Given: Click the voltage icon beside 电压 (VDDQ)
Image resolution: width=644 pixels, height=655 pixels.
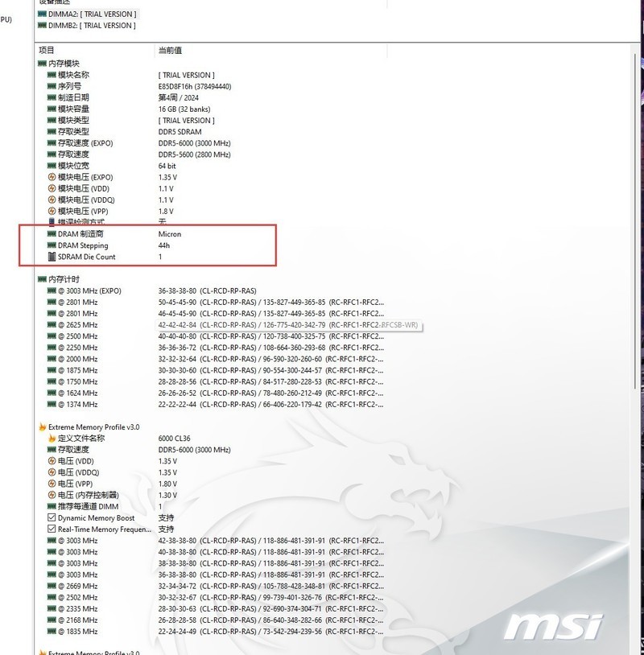Looking at the screenshot, I should point(52,472).
